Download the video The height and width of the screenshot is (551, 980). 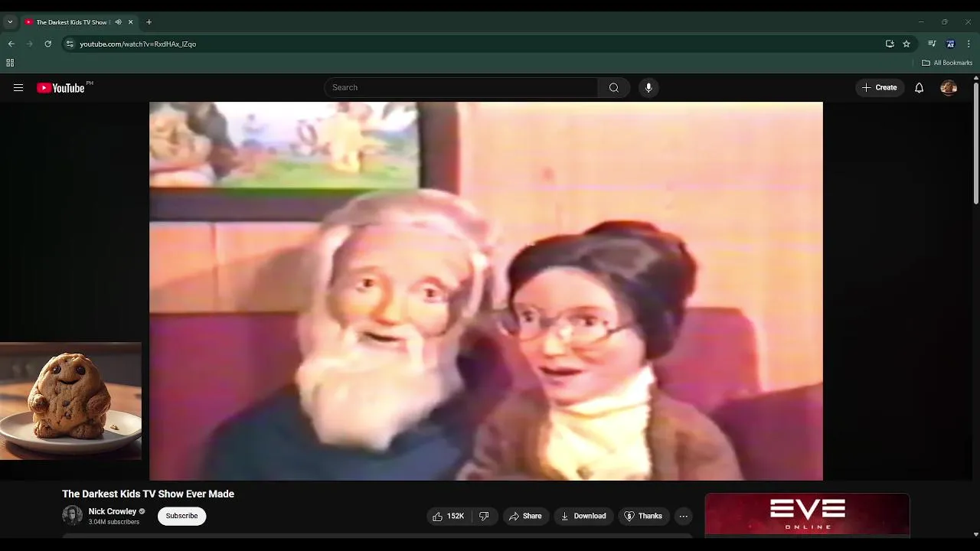point(583,516)
